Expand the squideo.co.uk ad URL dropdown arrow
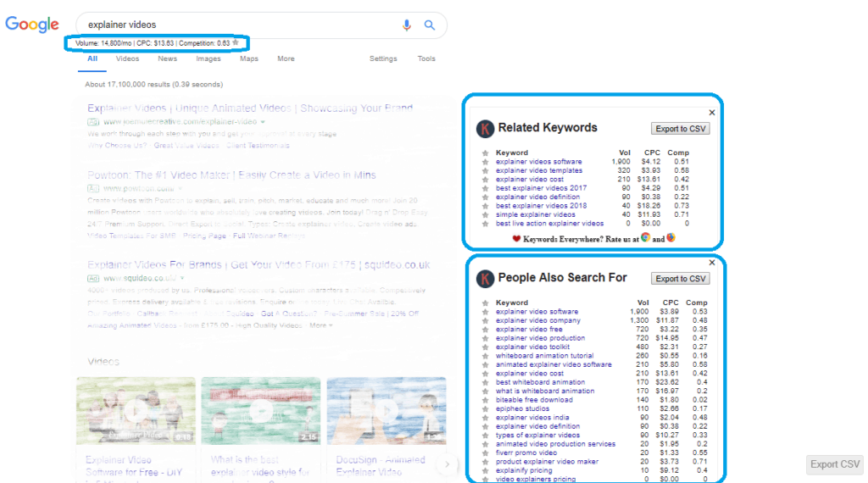Image resolution: width=868 pixels, height=483 pixels. click(182, 278)
